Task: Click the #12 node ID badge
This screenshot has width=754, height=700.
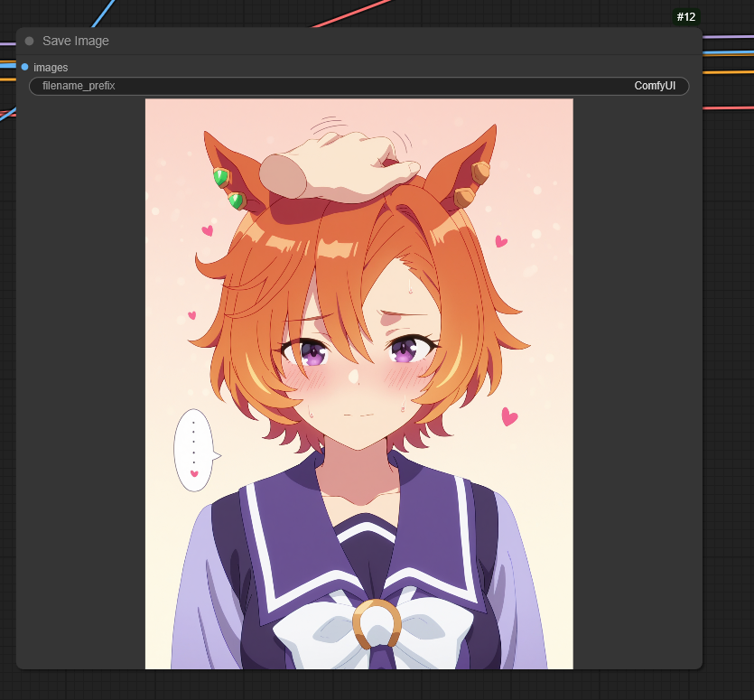Action: (685, 17)
